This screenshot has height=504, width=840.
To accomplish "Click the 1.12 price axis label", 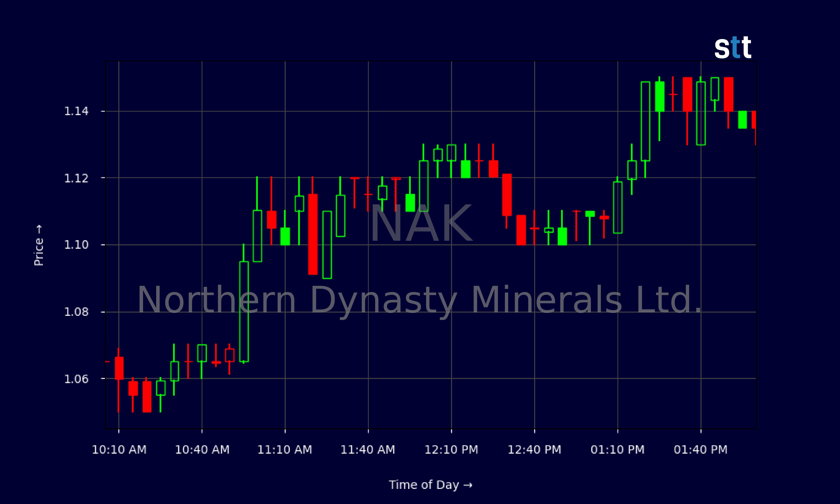I will point(76,178).
